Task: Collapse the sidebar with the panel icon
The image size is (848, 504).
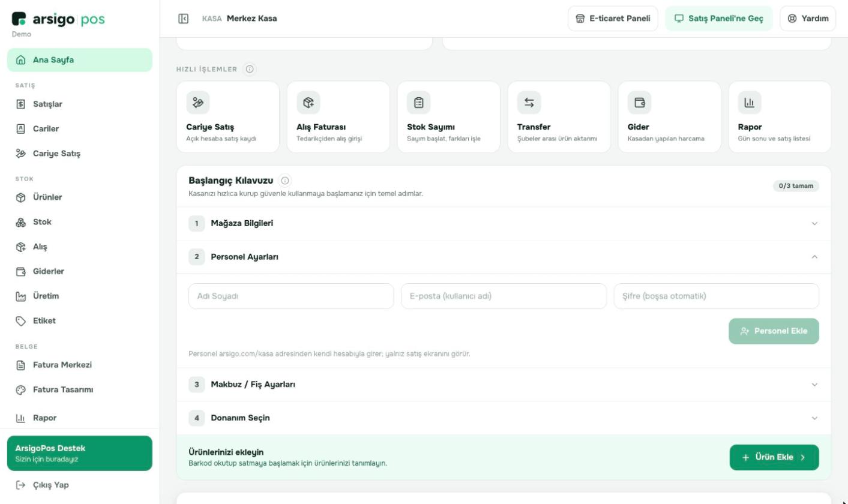Action: click(184, 19)
